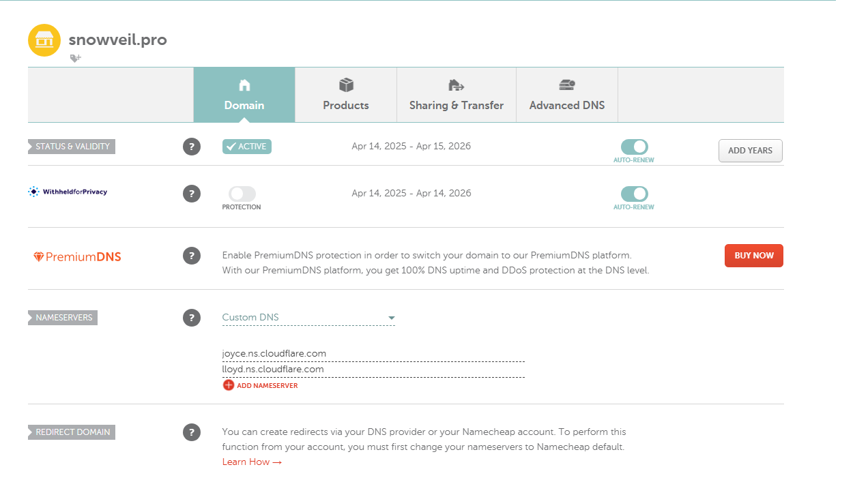The height and width of the screenshot is (495, 868).
Task: Click the Apr 14, 2026 privacy date range
Action: point(411,194)
